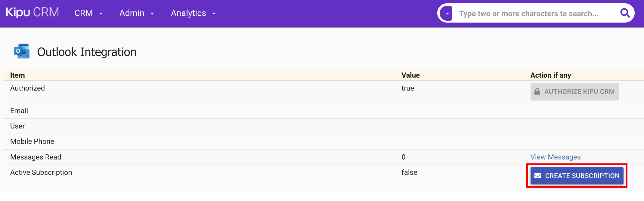Click the Create Subscription button text

[582, 176]
